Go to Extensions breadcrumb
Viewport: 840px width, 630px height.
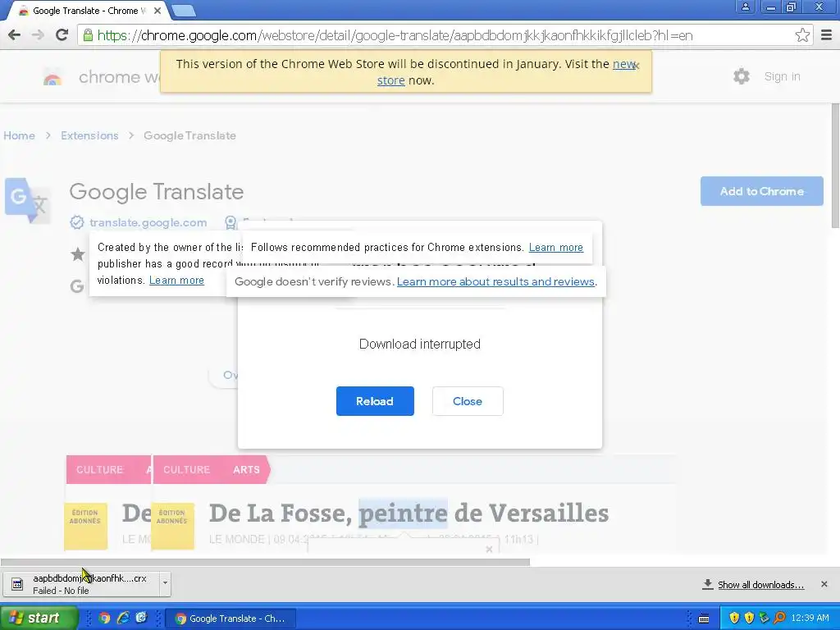point(89,135)
